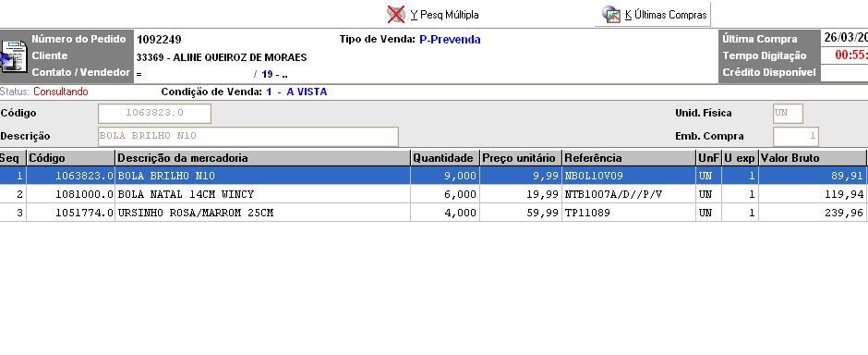Click the A VISTA sale condition text

click(307, 92)
